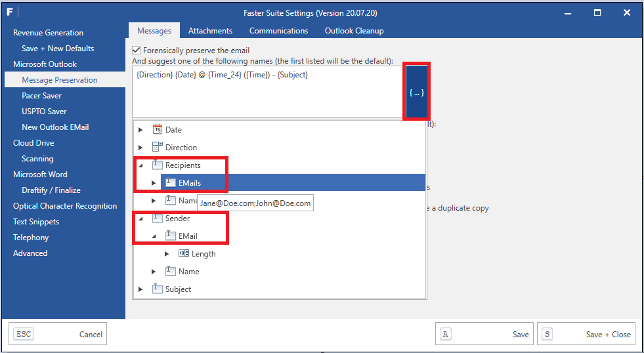The image size is (644, 353).
Task: Click the text-field icon beside Sender
Action: coord(158,218)
